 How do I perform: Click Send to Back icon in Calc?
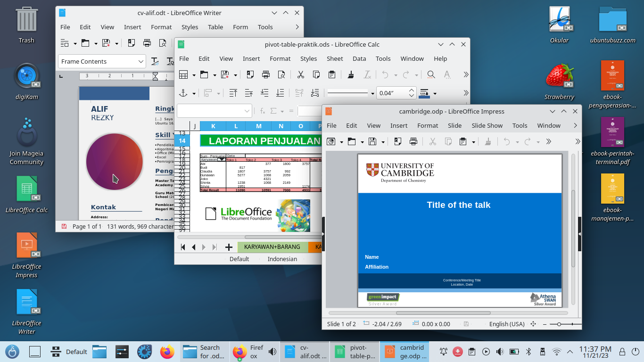(x=280, y=93)
